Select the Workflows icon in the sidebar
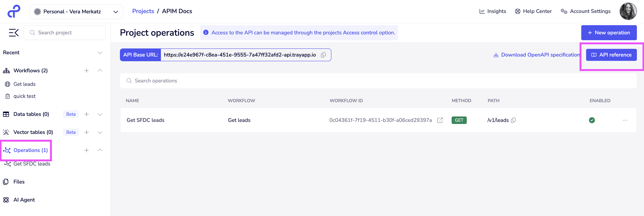Screen dimensions: 644x216 [x=6, y=70]
